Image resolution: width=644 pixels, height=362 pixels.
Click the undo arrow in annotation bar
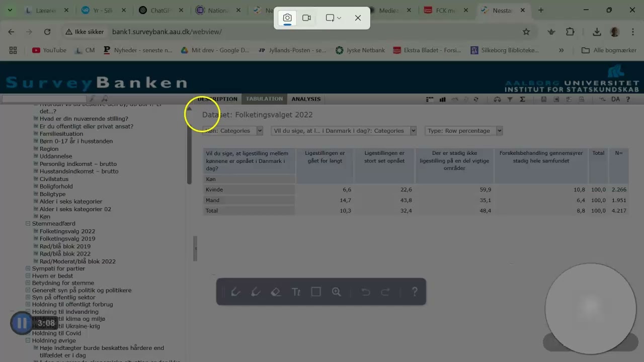[366, 292]
